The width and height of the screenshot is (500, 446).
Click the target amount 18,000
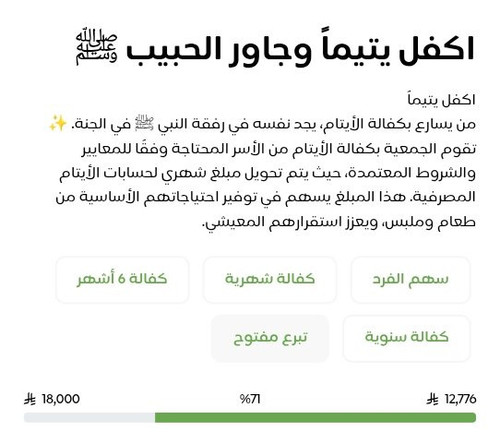[61, 399]
